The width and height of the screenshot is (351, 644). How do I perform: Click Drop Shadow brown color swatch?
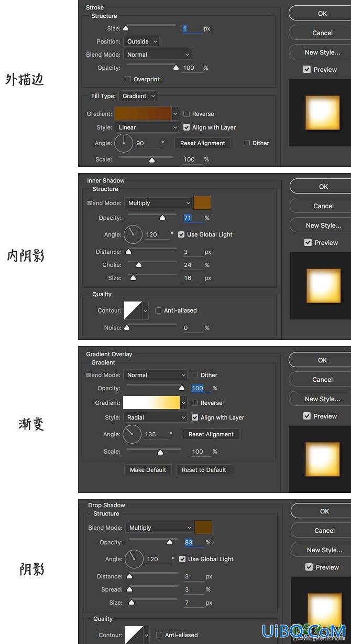203,528
